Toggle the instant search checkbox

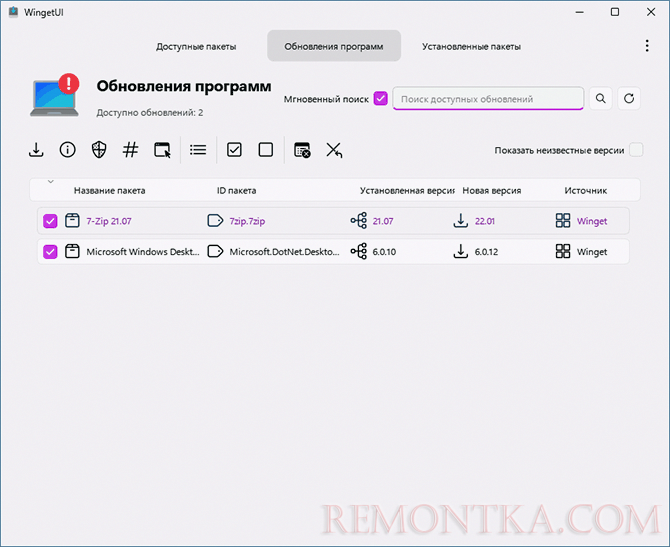click(x=380, y=99)
